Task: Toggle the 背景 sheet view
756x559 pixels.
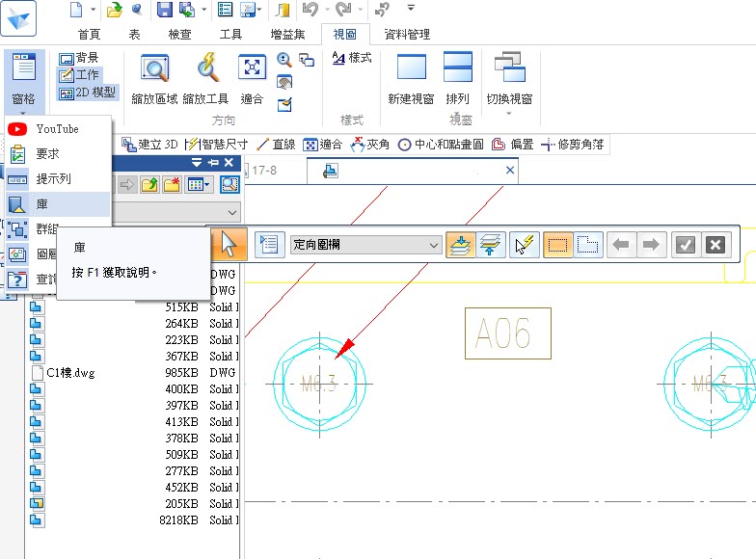Action: (x=79, y=58)
